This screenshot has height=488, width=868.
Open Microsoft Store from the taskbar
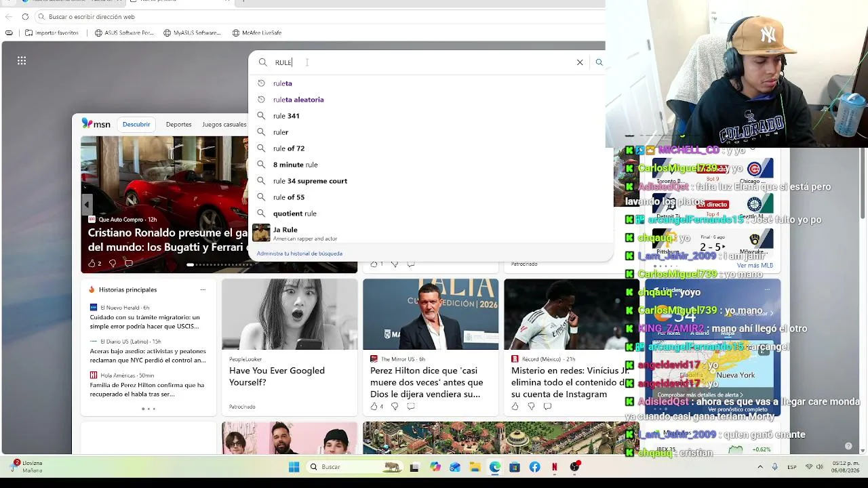515,467
